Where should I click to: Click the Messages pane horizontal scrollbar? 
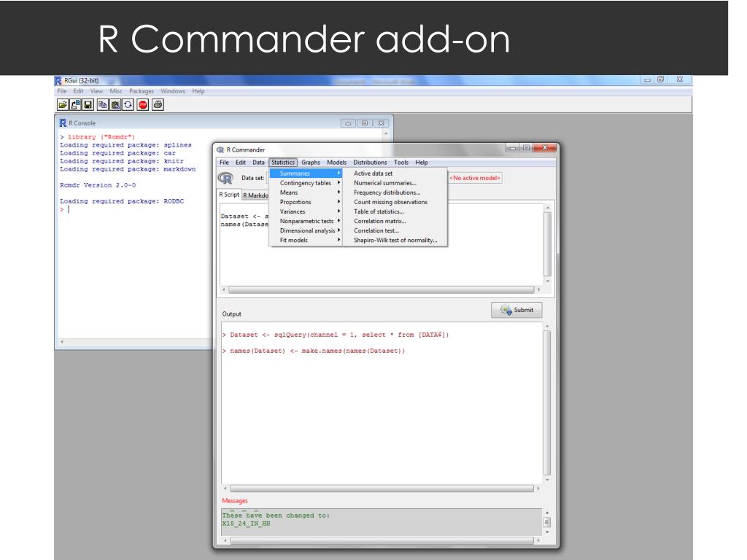(x=382, y=540)
